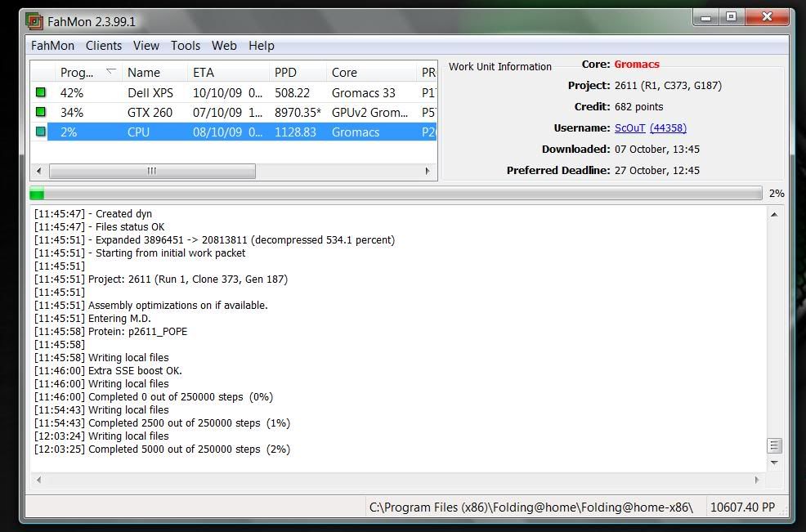Open the ScOuT username link
Viewport: 806px width, 532px height.
[x=629, y=128]
